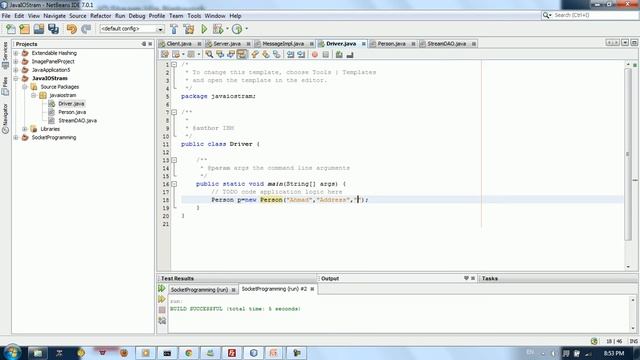Open the Refactor menu
This screenshot has width=640, height=360.
tap(100, 16)
